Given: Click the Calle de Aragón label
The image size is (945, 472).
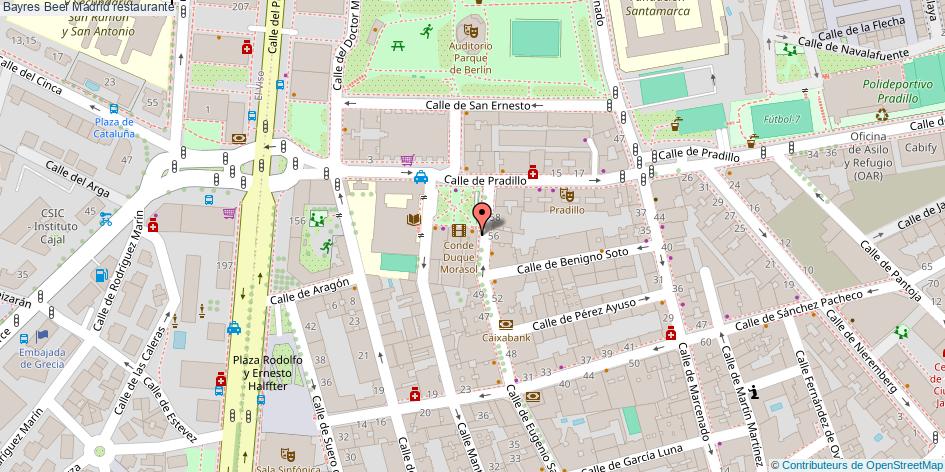Looking at the screenshot, I should coord(310,291).
